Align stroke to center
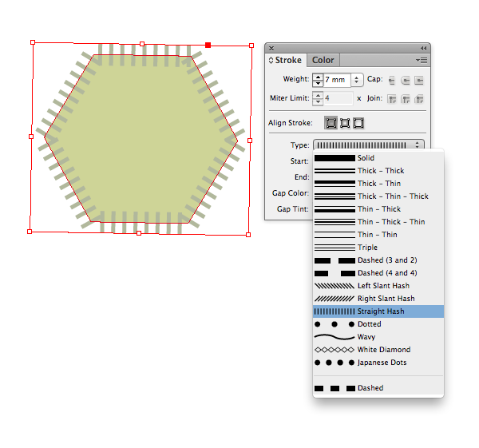The image size is (479, 448). point(331,123)
